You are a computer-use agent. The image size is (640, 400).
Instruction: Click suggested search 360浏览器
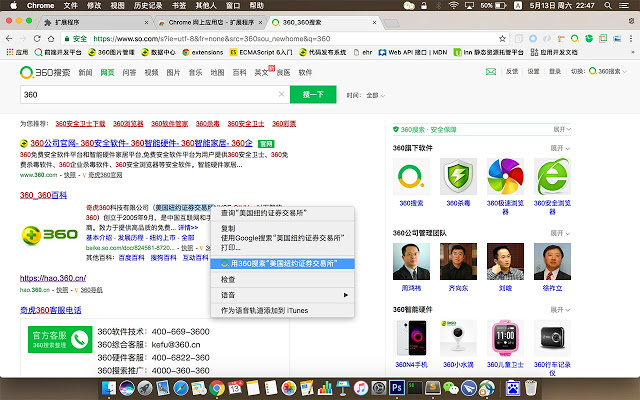pos(128,123)
